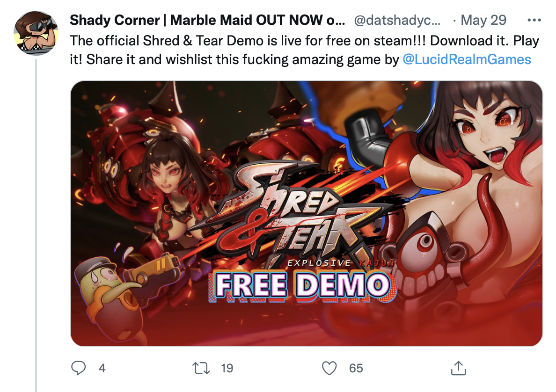Open the three-dot more options menu
Image resolution: width=556 pixels, height=392 pixels.
tap(534, 20)
